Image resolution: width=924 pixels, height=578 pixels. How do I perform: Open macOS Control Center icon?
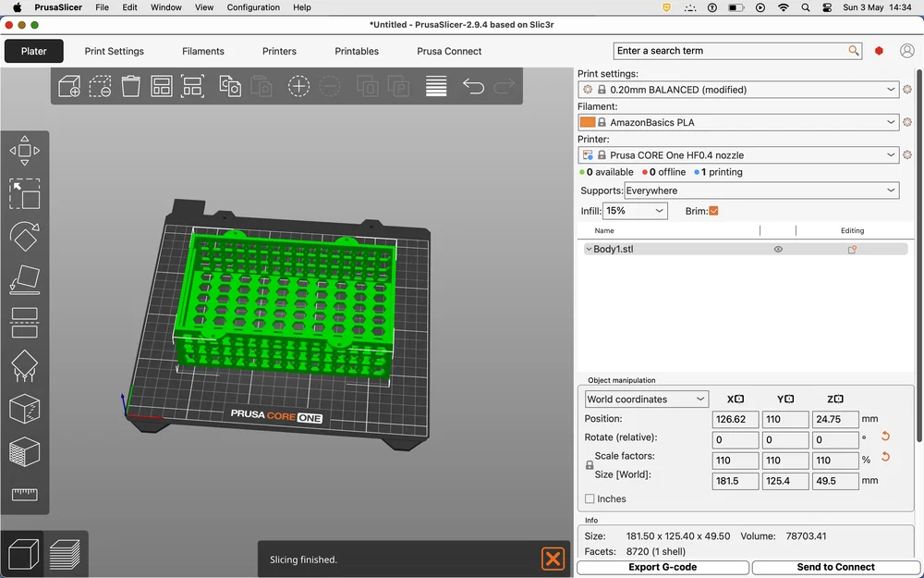point(827,7)
